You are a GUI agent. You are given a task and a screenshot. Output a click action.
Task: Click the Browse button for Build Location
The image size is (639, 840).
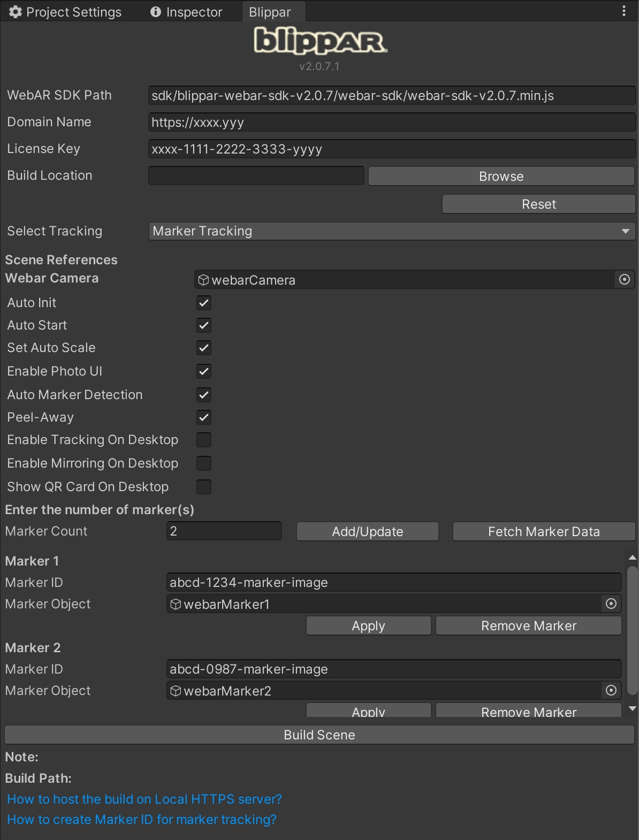(501, 176)
